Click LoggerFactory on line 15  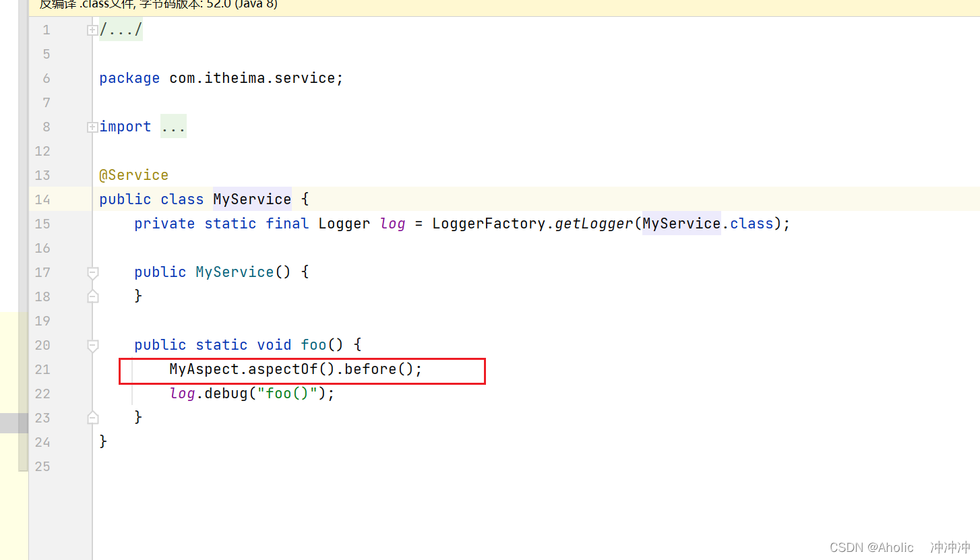click(489, 224)
